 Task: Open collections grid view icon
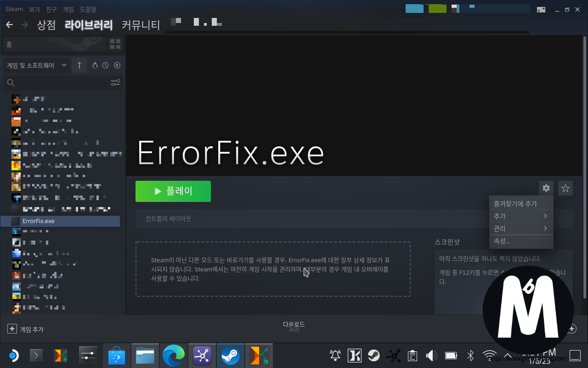pyautogui.click(x=115, y=44)
